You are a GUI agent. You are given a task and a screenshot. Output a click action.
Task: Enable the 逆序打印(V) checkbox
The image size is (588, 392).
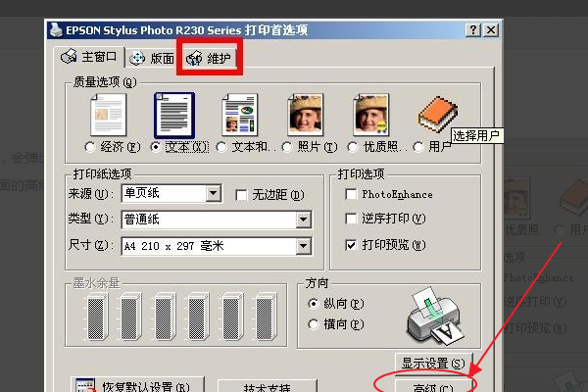(351, 219)
